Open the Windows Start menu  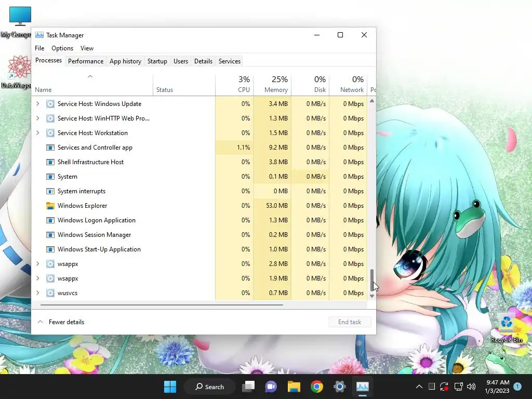pos(170,387)
